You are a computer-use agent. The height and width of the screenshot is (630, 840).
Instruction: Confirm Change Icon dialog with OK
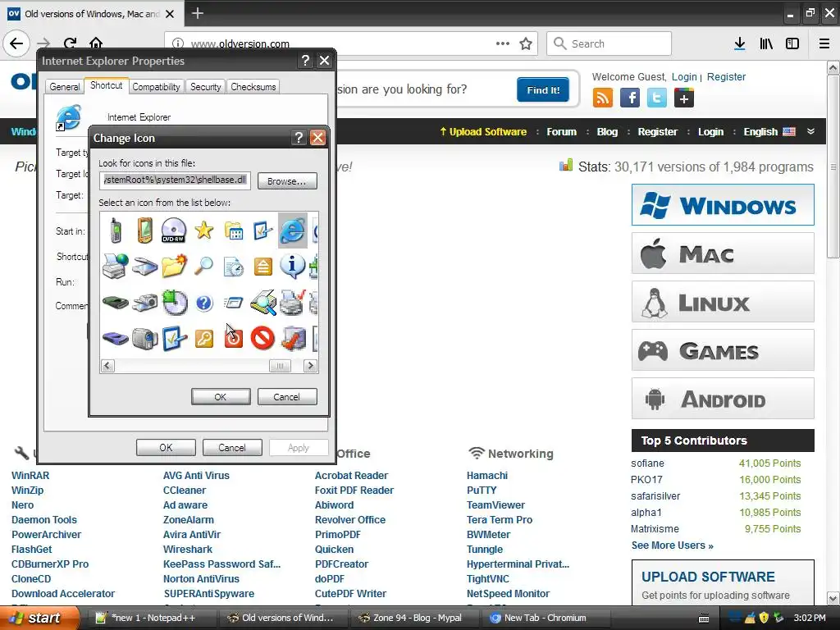pos(221,397)
